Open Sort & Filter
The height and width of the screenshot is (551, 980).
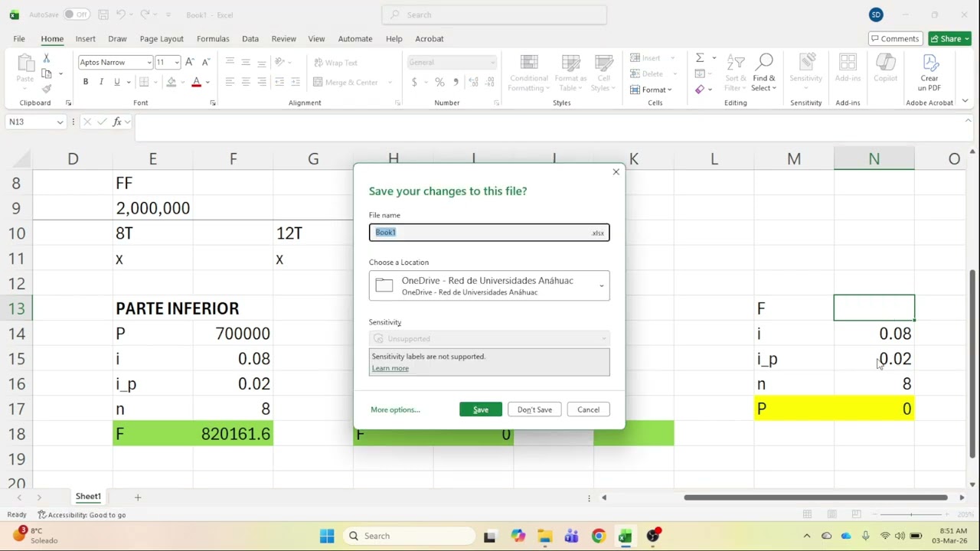(x=736, y=73)
